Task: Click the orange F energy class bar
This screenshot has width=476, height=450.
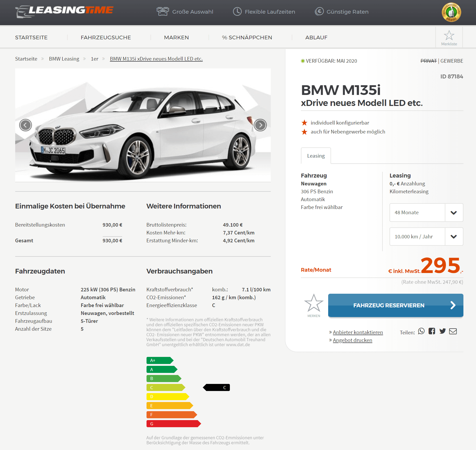Action: (x=172, y=415)
